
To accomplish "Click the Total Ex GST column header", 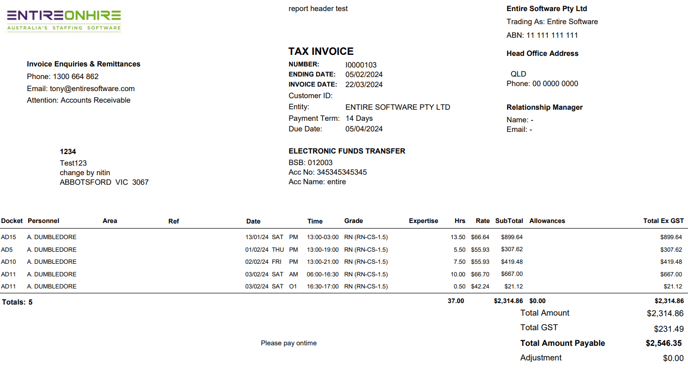I will (663, 221).
